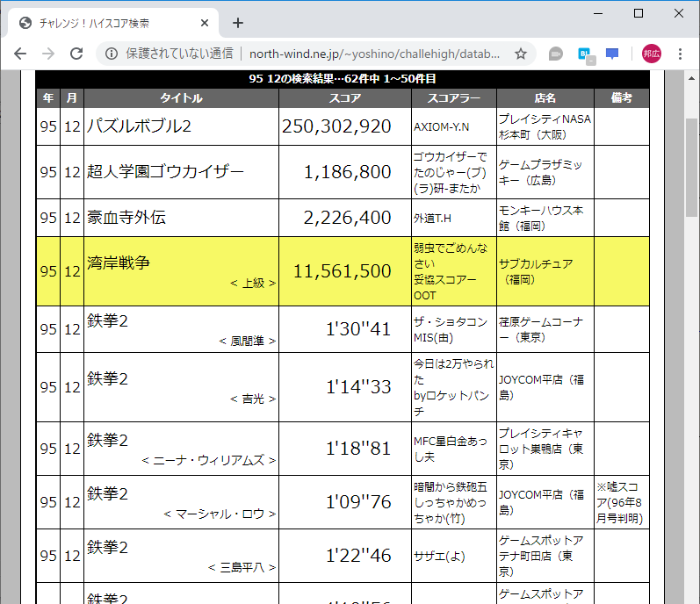Open the Hatena Bookmark B! extension
The image size is (700, 604).
point(584,54)
